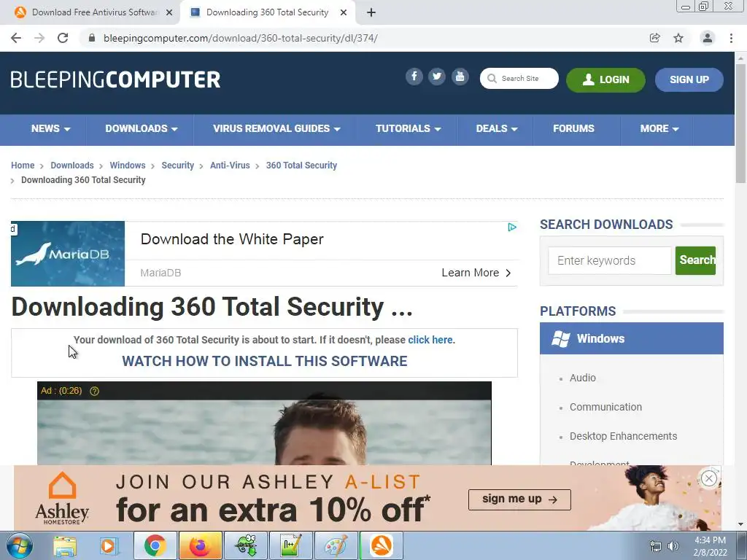
Task: Click the page vertical scrollbar thumb
Action: point(740,122)
